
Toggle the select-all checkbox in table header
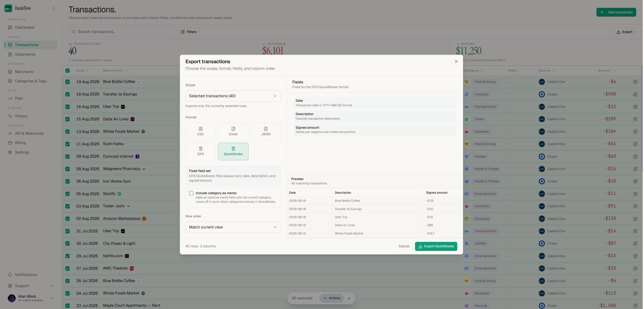point(67,71)
